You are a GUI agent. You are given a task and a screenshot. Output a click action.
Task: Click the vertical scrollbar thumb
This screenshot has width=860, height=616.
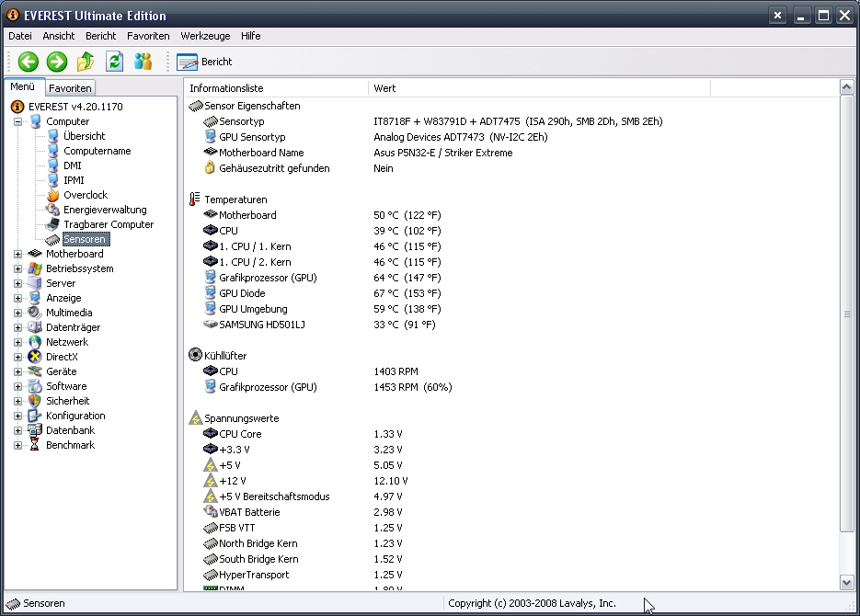(846, 313)
